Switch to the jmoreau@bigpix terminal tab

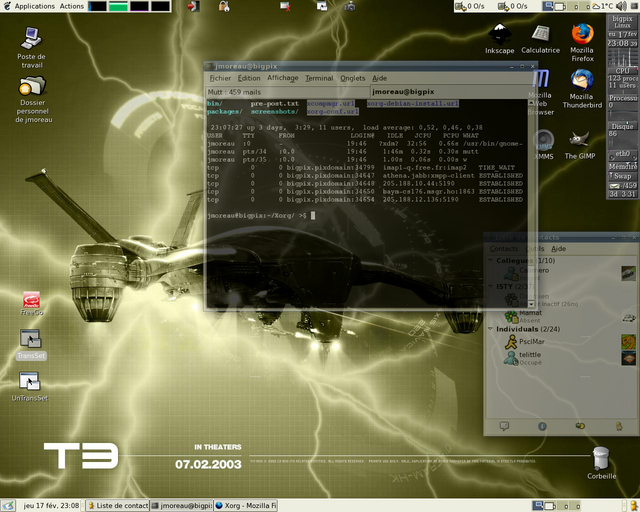(x=451, y=92)
